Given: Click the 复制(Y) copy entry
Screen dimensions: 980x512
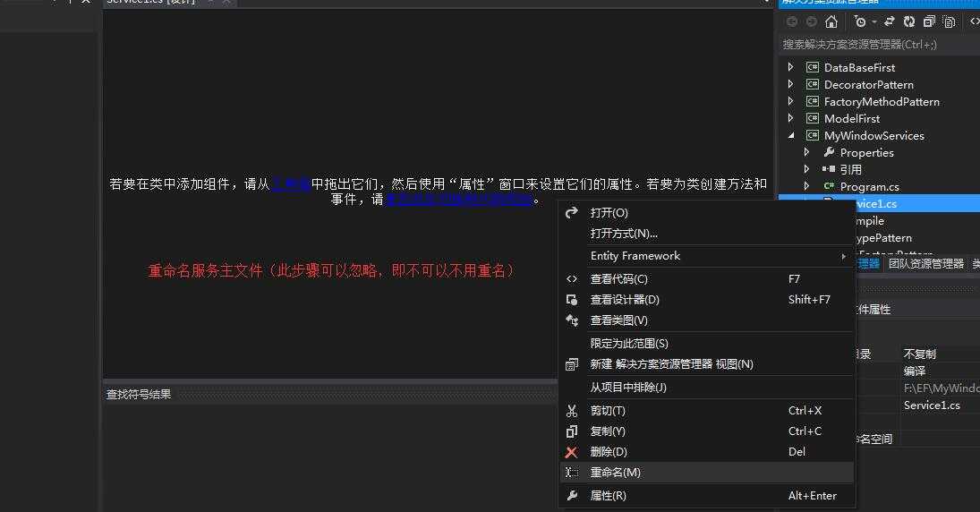Looking at the screenshot, I should pos(706,431).
